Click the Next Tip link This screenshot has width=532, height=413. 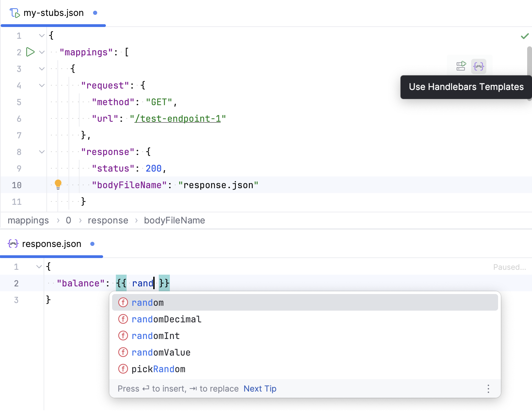tap(260, 388)
